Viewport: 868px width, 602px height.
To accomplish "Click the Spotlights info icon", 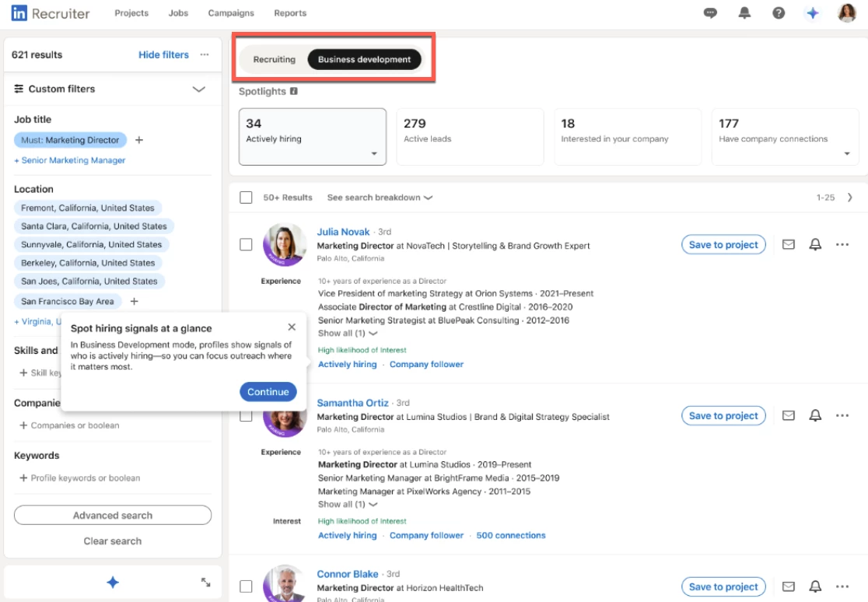I will click(x=294, y=91).
